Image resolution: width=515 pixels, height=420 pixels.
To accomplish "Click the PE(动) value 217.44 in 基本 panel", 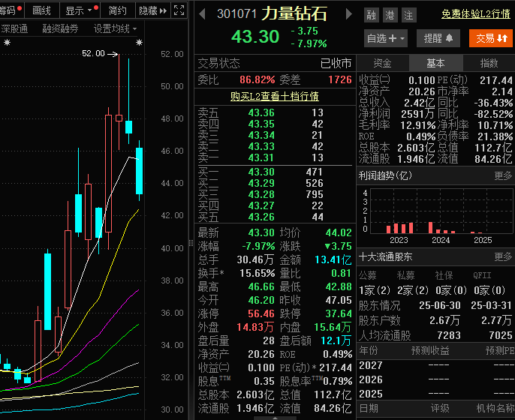I will [496, 80].
